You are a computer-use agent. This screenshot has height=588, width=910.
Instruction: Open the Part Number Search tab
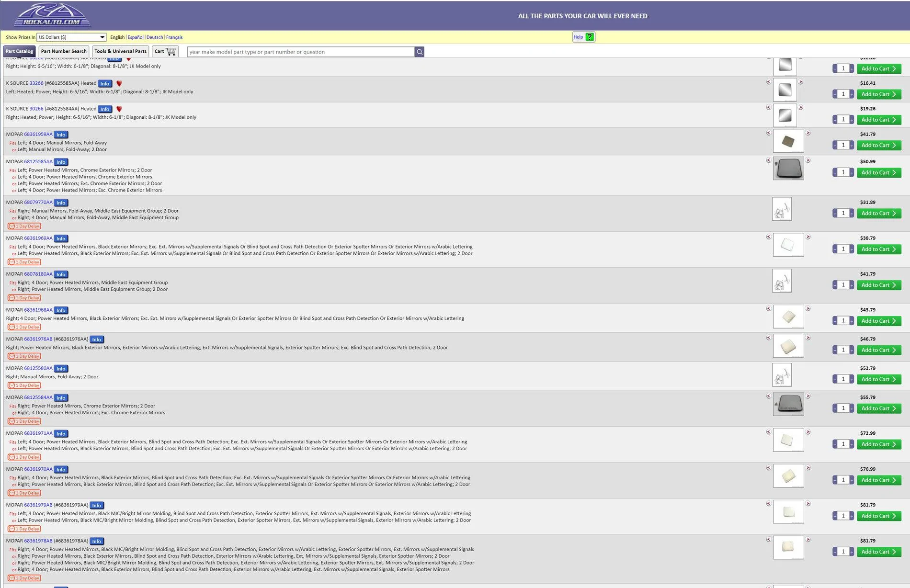64,51
